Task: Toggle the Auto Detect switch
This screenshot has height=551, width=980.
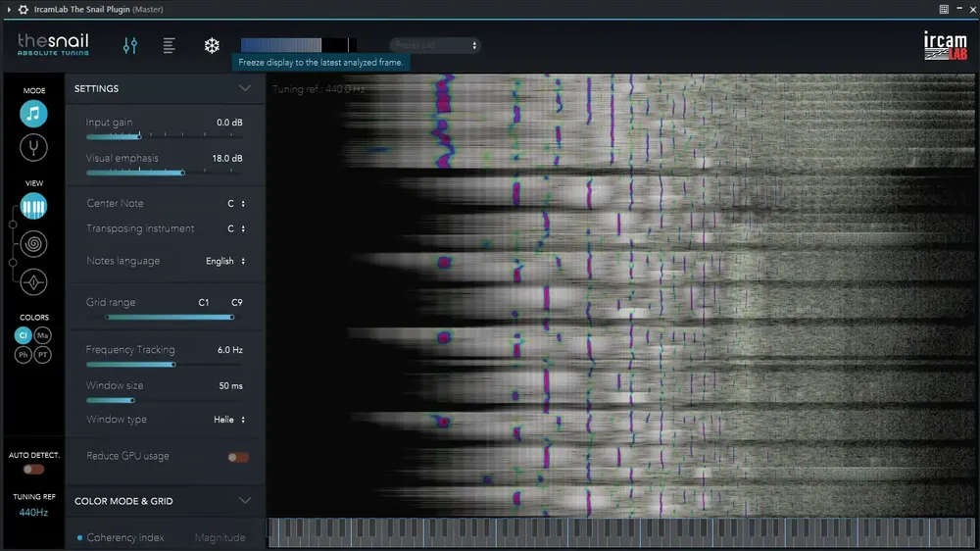Action: [33, 469]
